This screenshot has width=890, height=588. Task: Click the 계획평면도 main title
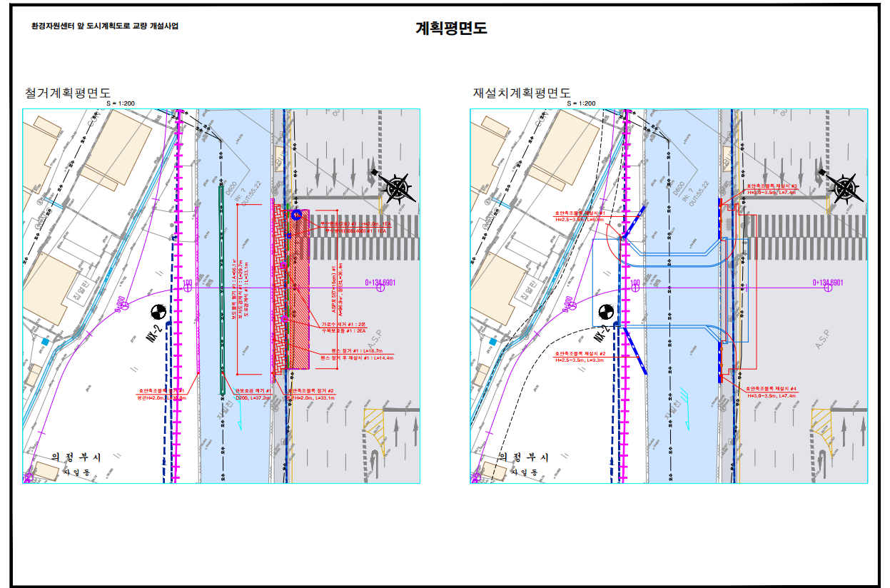pos(451,29)
